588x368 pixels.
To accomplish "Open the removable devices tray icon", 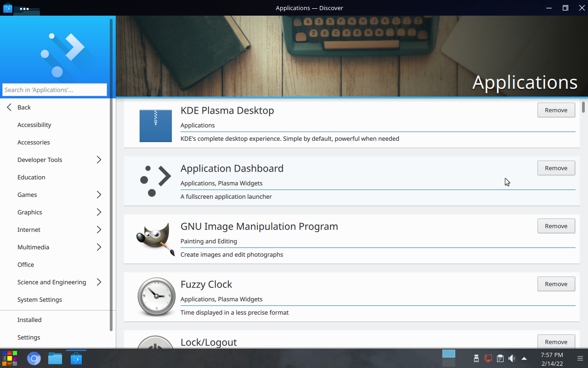I will click(476, 358).
